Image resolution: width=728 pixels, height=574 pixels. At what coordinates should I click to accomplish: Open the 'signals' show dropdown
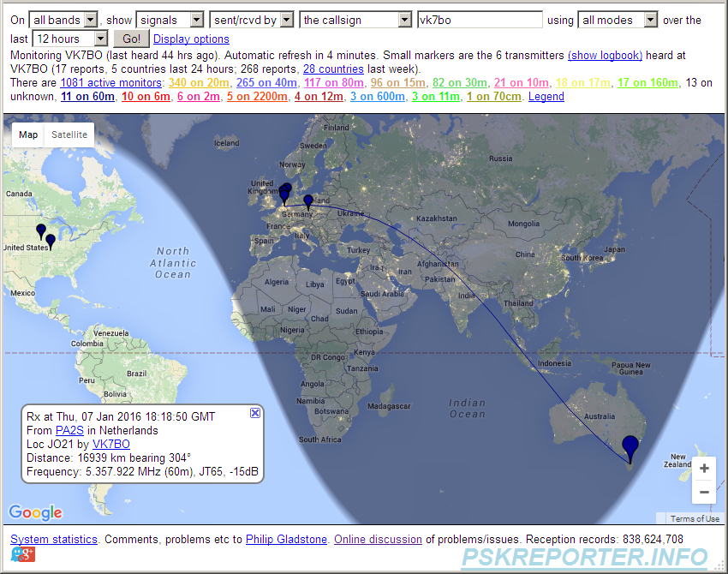(170, 20)
